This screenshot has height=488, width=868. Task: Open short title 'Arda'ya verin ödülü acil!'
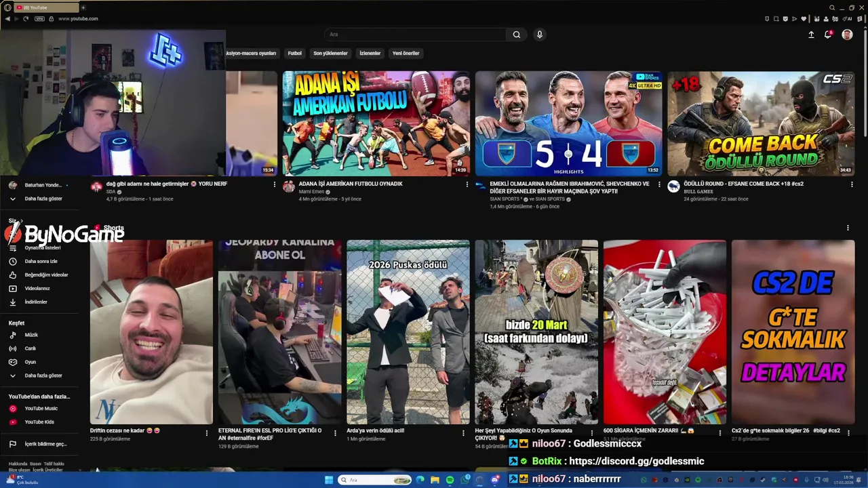point(375,430)
